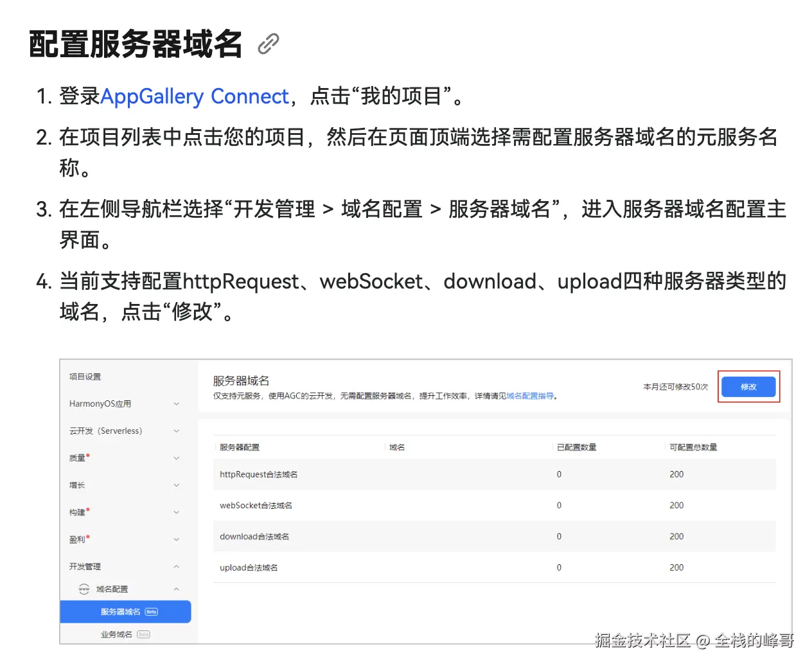Expand the 质量 section chevron
The width and height of the screenshot is (812, 667).
point(177,458)
